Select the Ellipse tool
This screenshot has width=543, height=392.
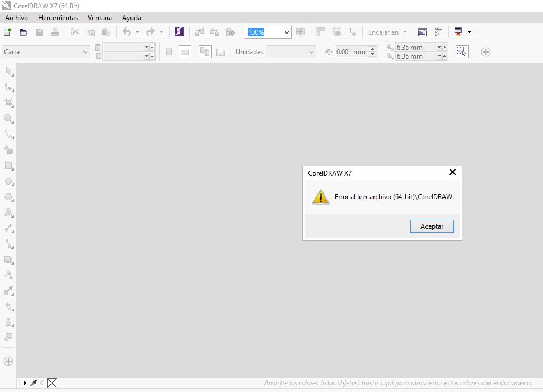9,182
